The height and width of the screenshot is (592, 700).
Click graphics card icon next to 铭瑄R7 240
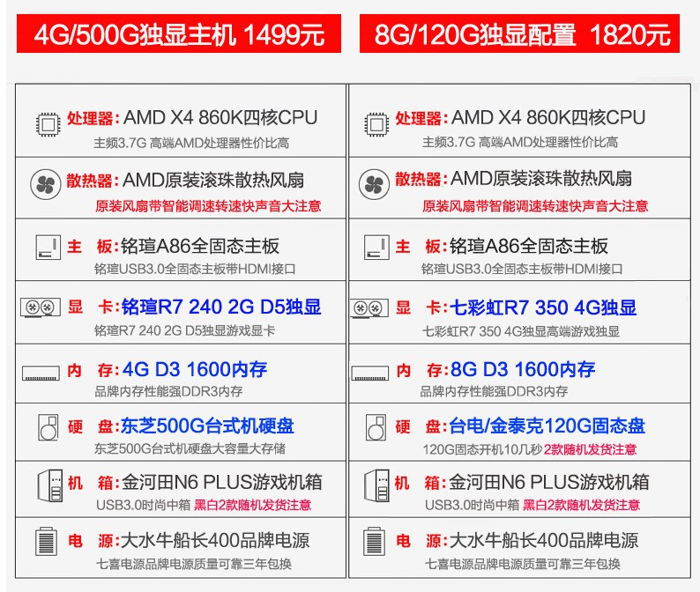coord(41,307)
